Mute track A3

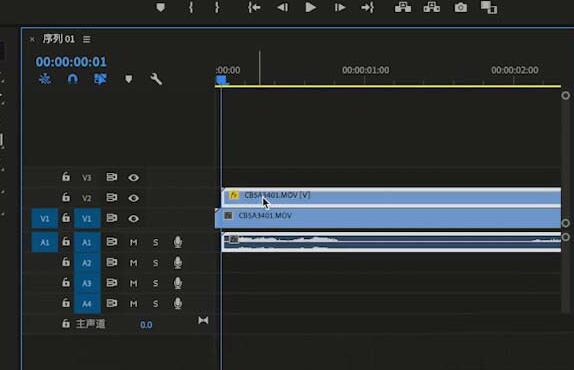point(133,283)
